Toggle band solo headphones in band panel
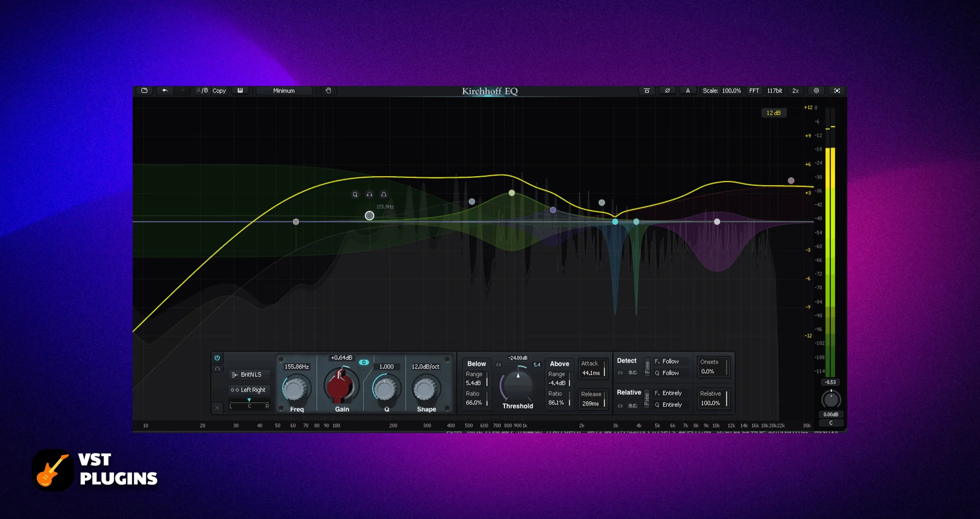 click(x=217, y=369)
